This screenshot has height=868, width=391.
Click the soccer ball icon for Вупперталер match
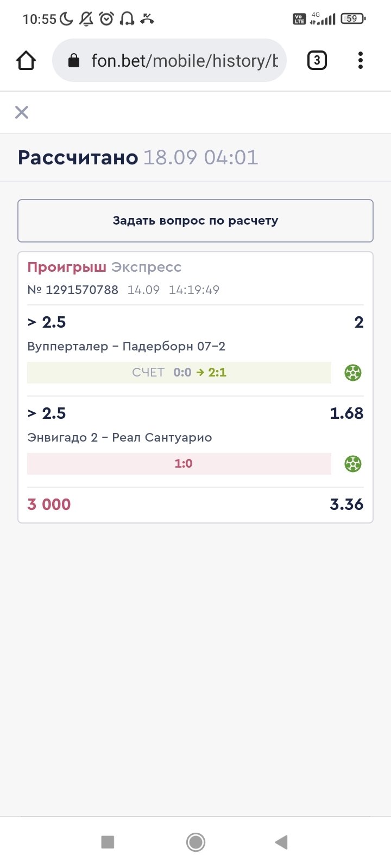(x=353, y=373)
